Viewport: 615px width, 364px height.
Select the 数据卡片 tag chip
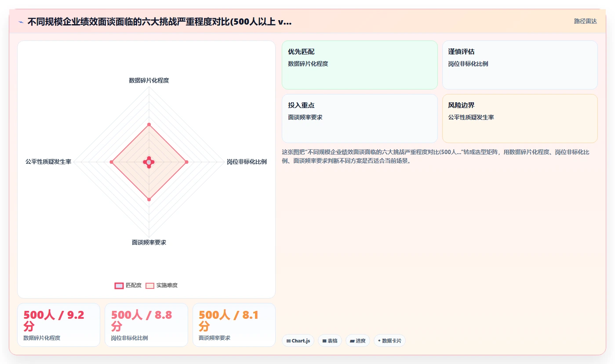pos(389,341)
